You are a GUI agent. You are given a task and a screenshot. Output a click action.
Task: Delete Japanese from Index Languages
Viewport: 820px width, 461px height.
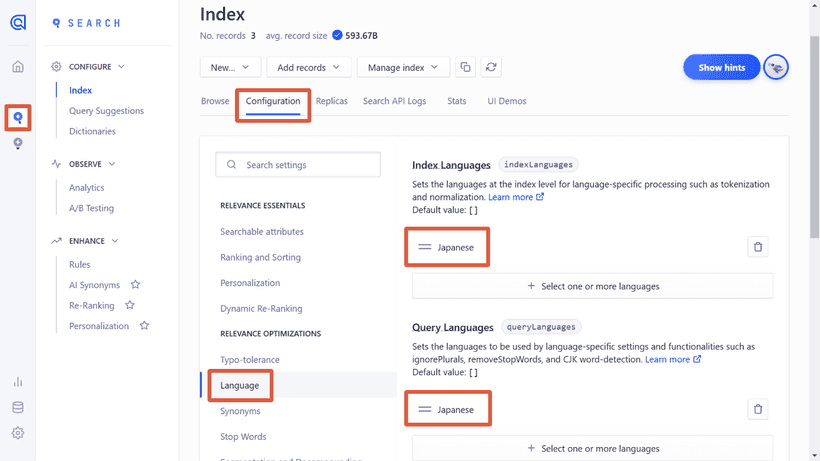click(x=758, y=247)
